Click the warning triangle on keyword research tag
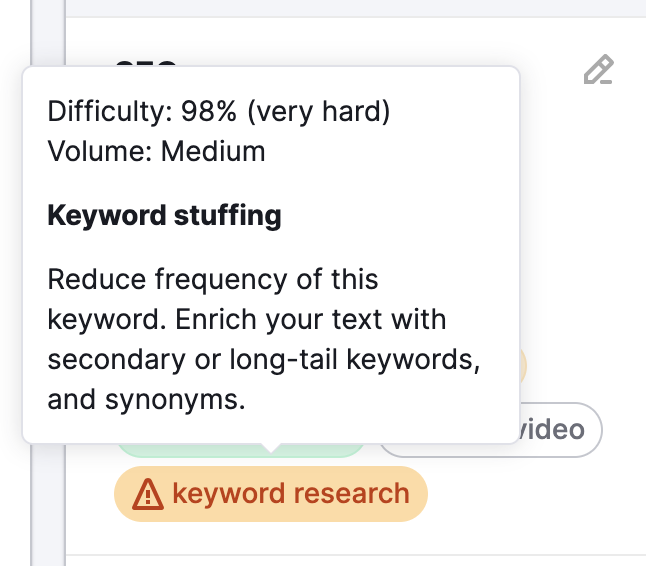This screenshot has width=646, height=566. [x=148, y=494]
